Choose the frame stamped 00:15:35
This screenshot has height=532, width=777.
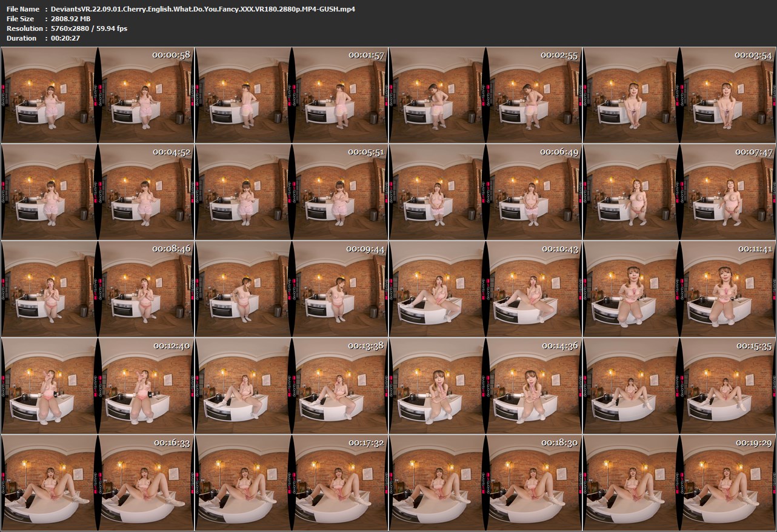click(x=679, y=385)
